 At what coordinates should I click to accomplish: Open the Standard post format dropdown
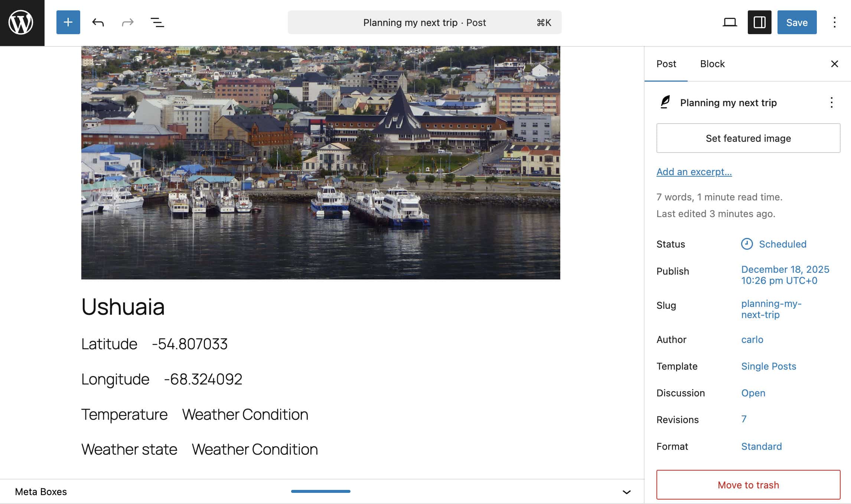point(761,446)
